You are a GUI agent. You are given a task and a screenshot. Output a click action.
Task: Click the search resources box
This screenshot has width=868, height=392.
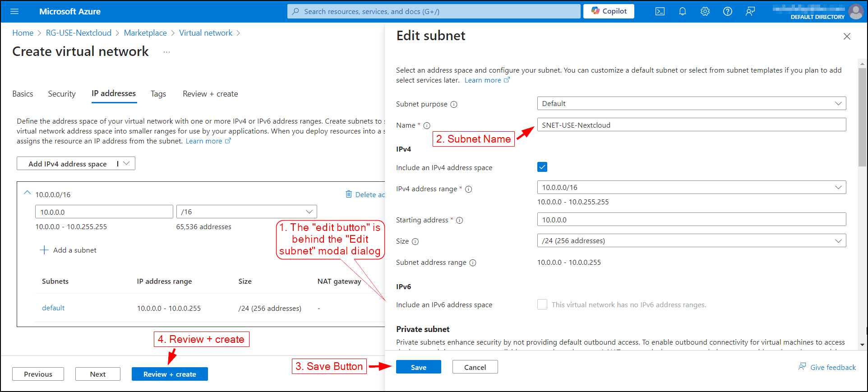click(434, 11)
